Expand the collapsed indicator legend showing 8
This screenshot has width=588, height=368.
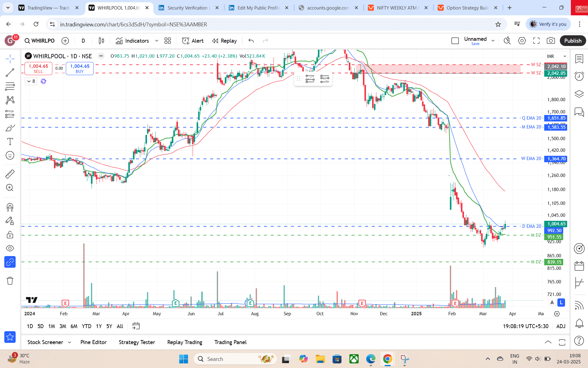[x=31, y=81]
